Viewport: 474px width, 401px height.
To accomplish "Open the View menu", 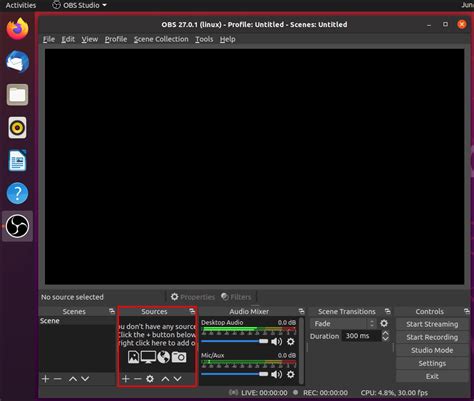I will [x=90, y=39].
